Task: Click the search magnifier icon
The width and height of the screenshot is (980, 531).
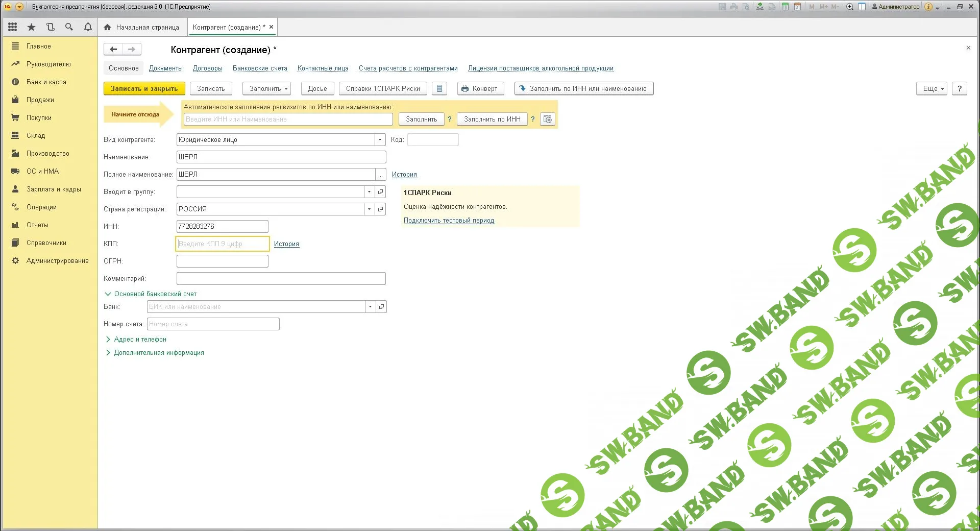Action: pos(69,27)
